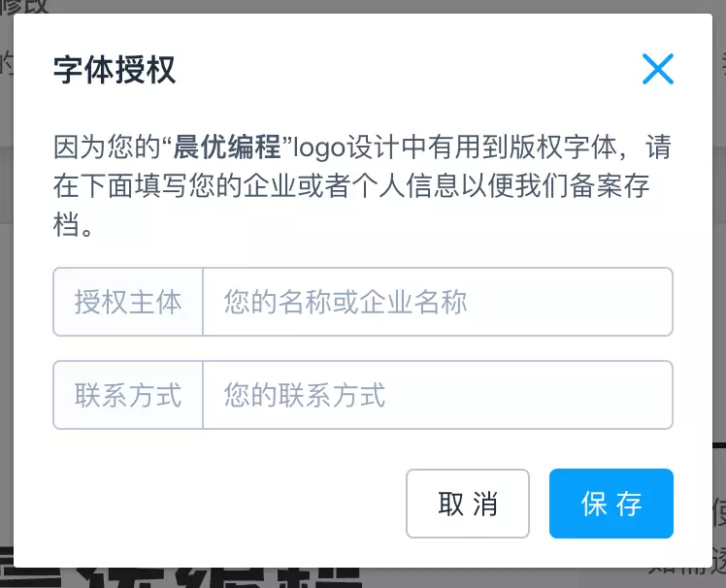Click the word logo in the description text

click(x=320, y=147)
